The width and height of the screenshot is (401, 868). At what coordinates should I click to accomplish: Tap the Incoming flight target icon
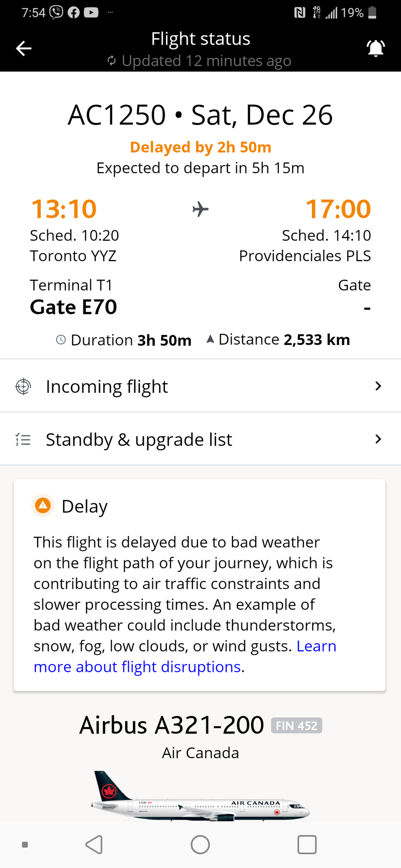point(23,386)
